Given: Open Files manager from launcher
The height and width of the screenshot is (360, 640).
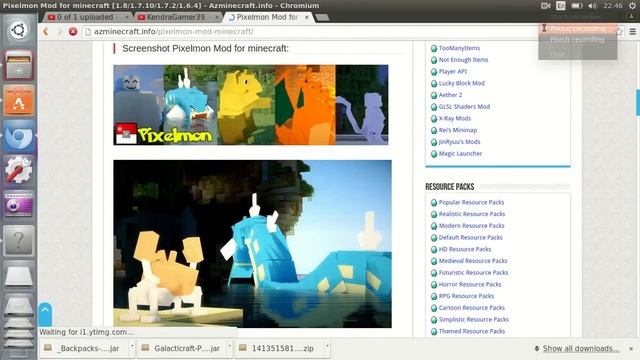Looking at the screenshot, I should (18, 65).
